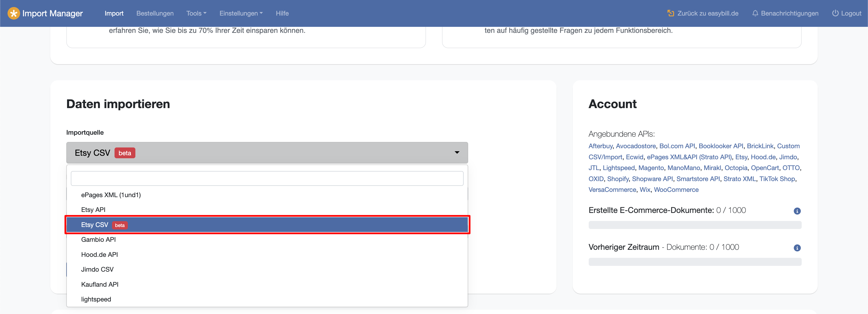This screenshot has height=314, width=868.
Task: Focus the Importquelle search field
Action: point(267,178)
